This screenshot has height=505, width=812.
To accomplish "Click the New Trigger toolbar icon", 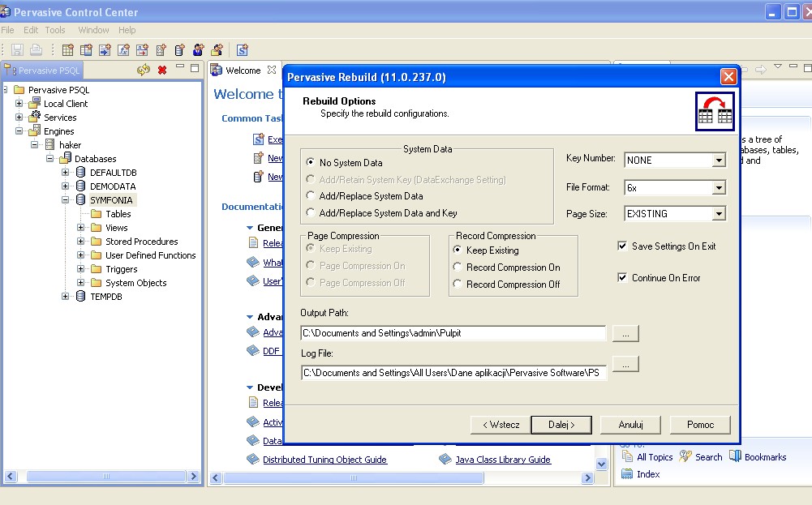I will click(x=142, y=49).
